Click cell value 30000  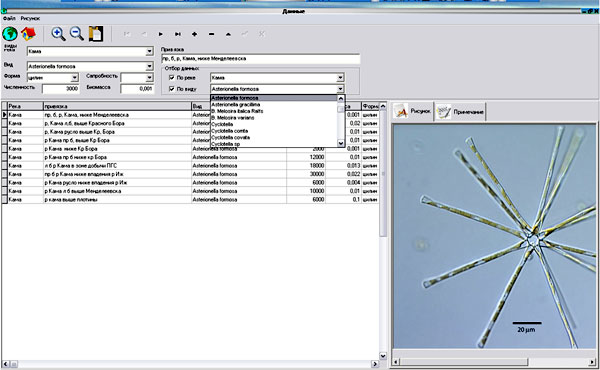pyautogui.click(x=317, y=174)
